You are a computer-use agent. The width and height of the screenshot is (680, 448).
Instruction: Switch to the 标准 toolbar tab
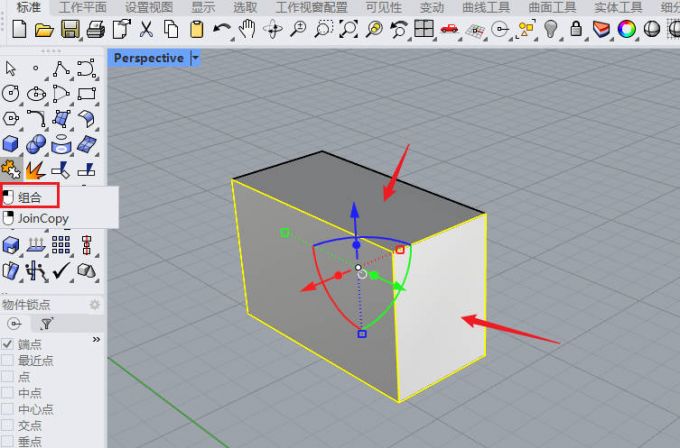tap(29, 7)
